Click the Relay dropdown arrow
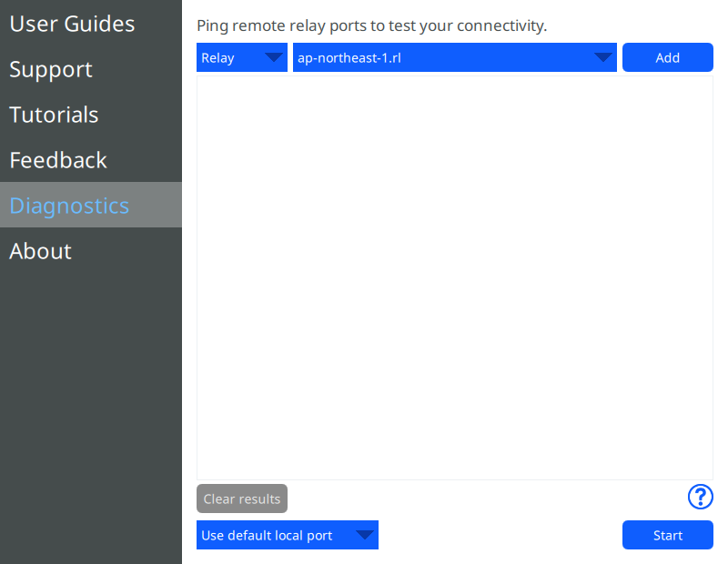This screenshot has height=564, width=728. point(275,56)
